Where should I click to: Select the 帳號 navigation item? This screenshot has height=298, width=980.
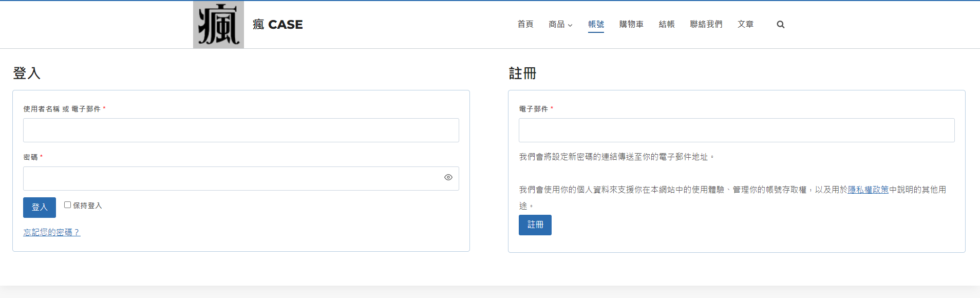point(596,25)
